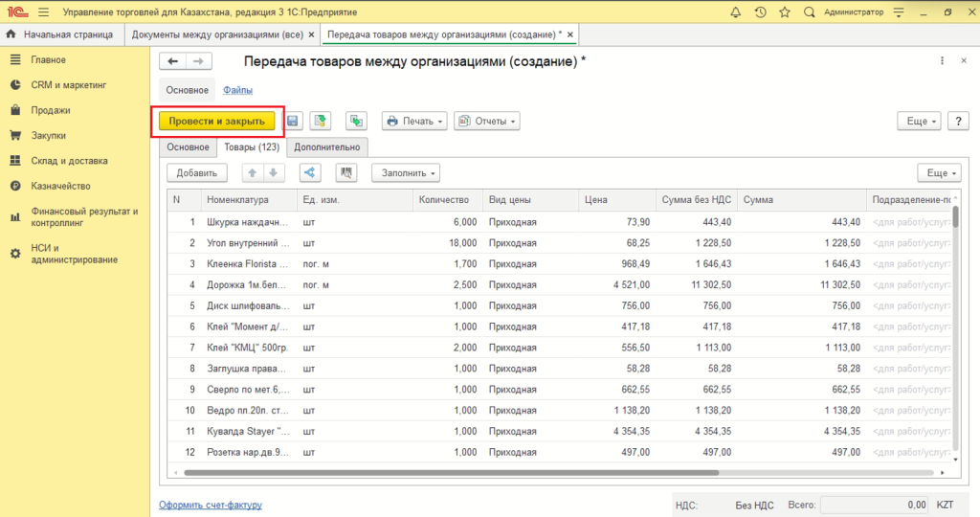Open help with the question mark button
This screenshot has height=517, width=980.
click(x=958, y=122)
